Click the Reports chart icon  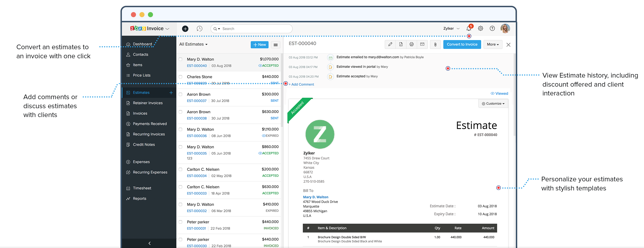click(128, 199)
